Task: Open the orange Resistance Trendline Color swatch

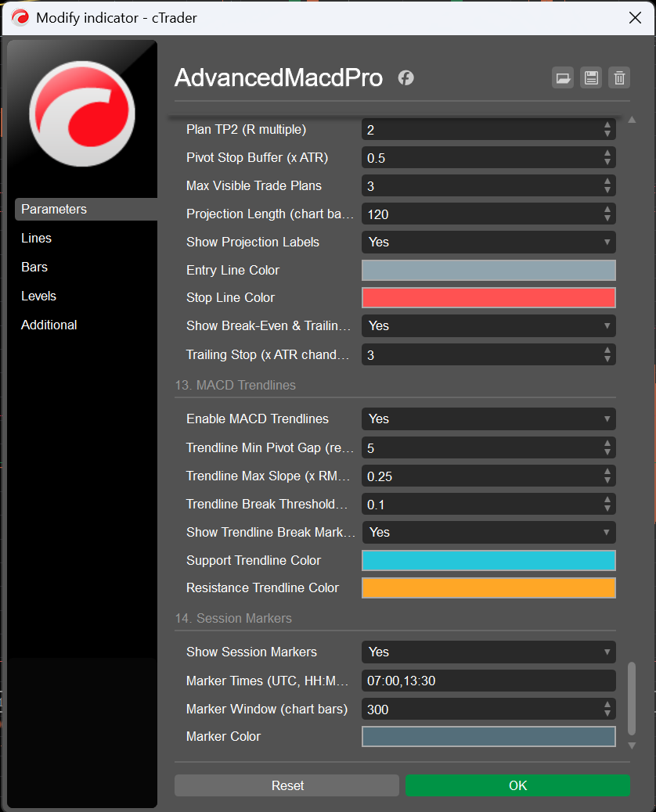Action: pyautogui.click(x=488, y=587)
